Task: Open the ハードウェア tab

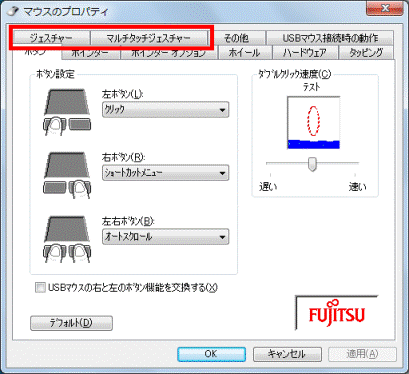Action: (x=306, y=53)
